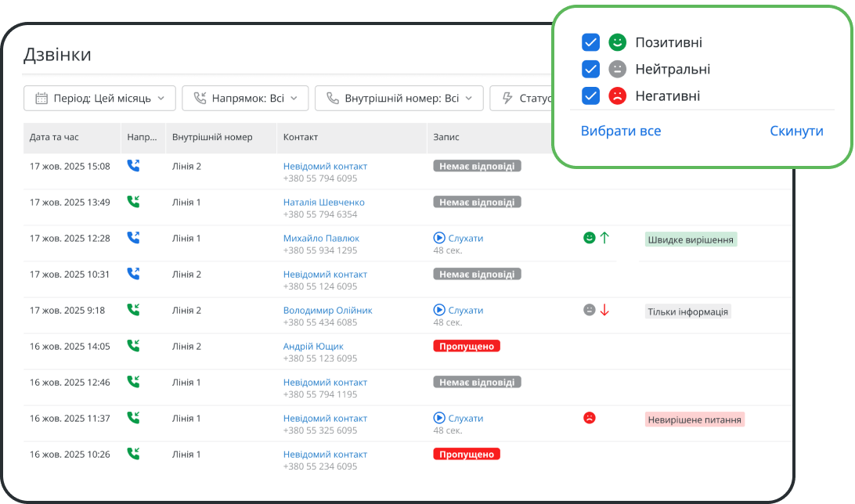The image size is (855, 504).
Task: Open the Внутрішній номер: Всі dropdown
Action: coord(399,99)
